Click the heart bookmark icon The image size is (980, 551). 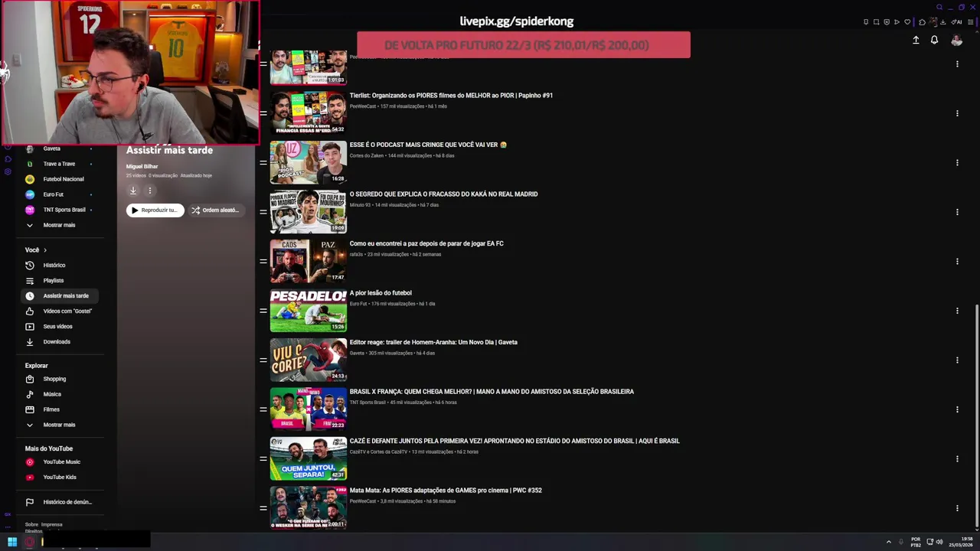[x=907, y=22]
